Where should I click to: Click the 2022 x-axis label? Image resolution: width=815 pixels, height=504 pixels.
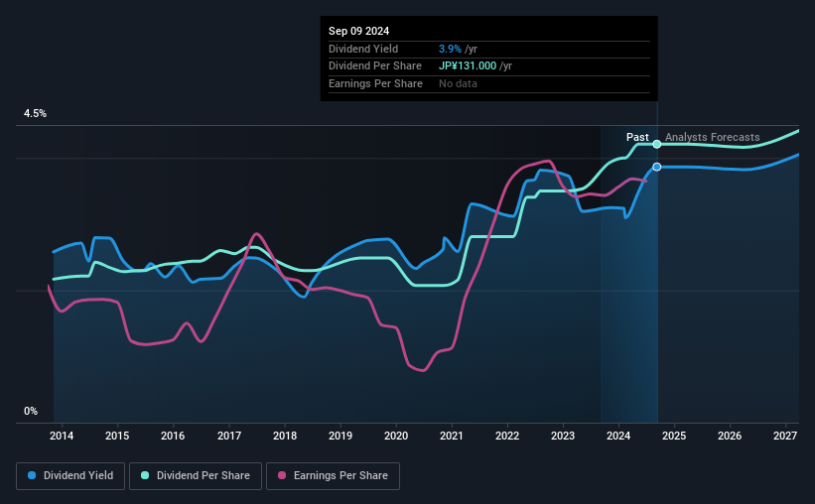pos(507,436)
